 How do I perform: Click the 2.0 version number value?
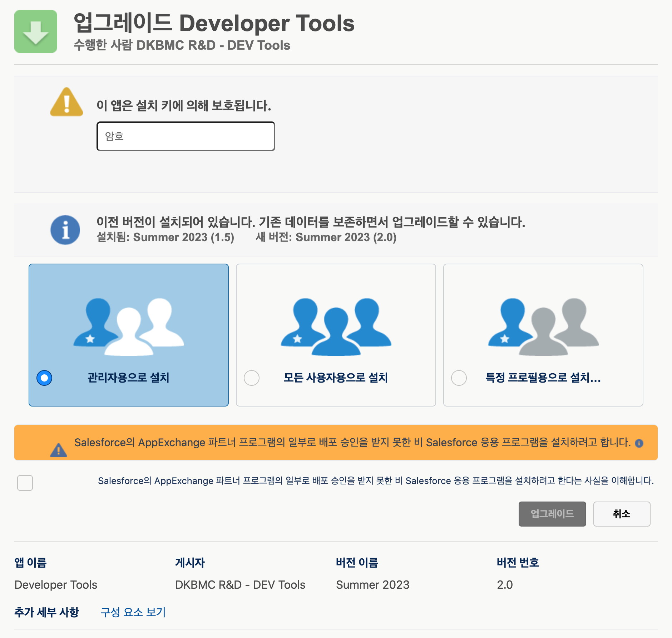click(505, 585)
